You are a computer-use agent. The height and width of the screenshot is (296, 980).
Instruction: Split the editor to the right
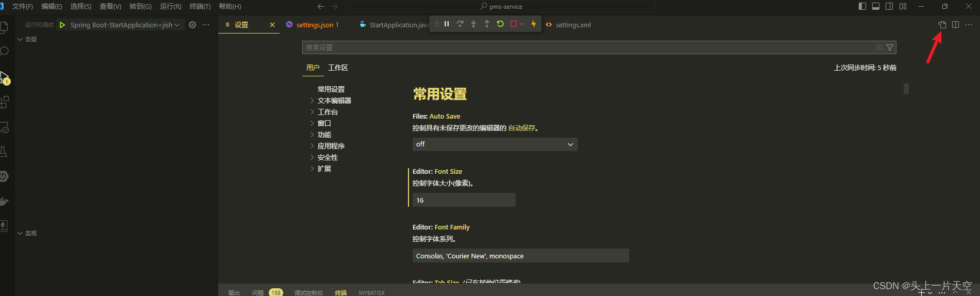[x=956, y=25]
